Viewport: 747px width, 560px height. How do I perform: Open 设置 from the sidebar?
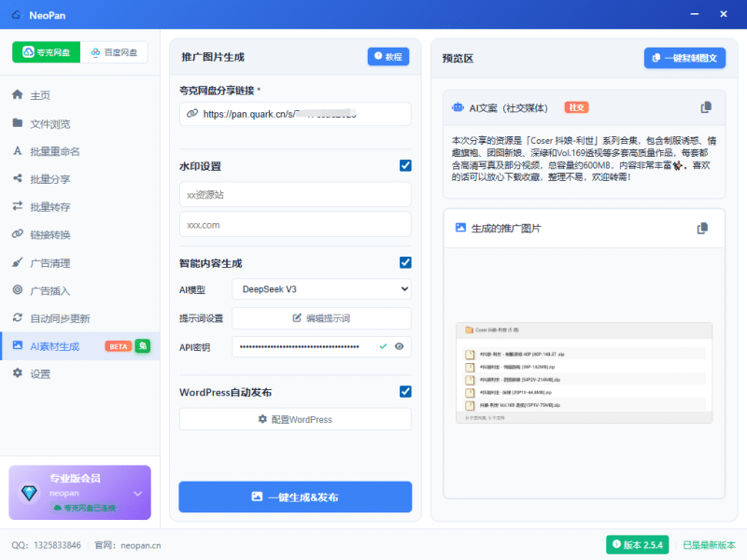pos(40,373)
